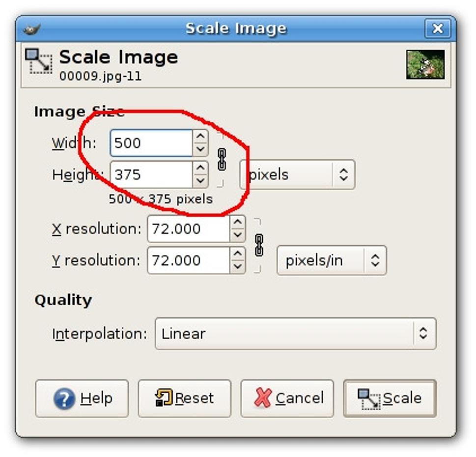This screenshot has height=457, width=476.
Task: Decrease the Width value with down arrow
Action: (200, 149)
